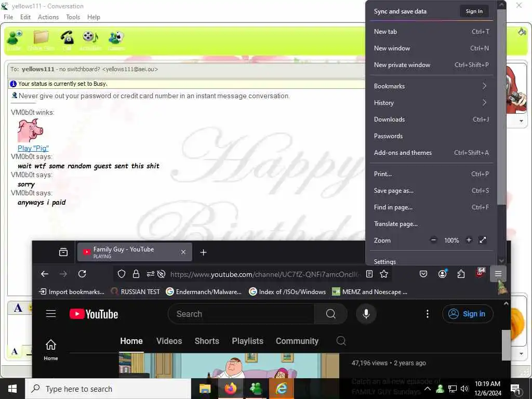Viewport: 532px width, 399px height.
Task: Open YouTube settings three-dot menu
Action: [x=428, y=314]
